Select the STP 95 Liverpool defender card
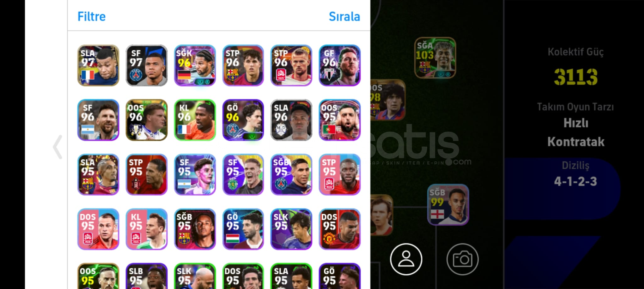The width and height of the screenshot is (644, 289). (147, 174)
